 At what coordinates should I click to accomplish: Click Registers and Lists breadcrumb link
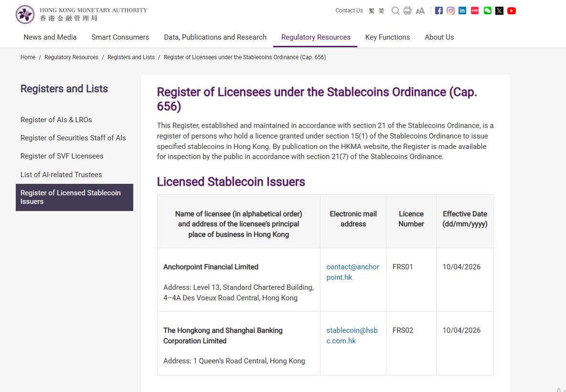click(x=131, y=57)
